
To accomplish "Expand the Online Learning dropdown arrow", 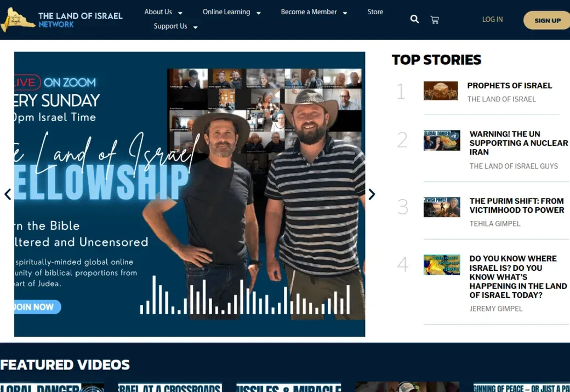I will click(259, 13).
